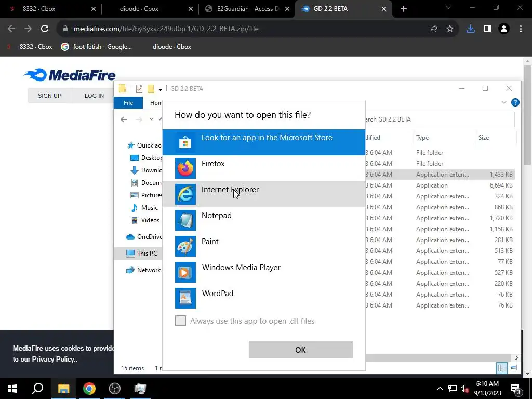Image resolution: width=532 pixels, height=399 pixels.
Task: Open foot fetish Google bookmark
Action: (x=96, y=47)
